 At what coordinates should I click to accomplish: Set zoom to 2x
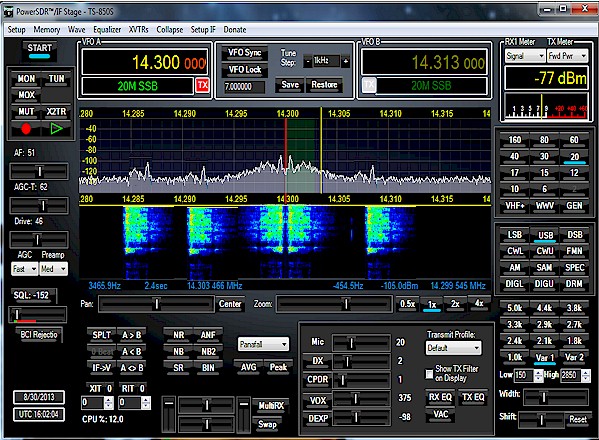[x=455, y=304]
